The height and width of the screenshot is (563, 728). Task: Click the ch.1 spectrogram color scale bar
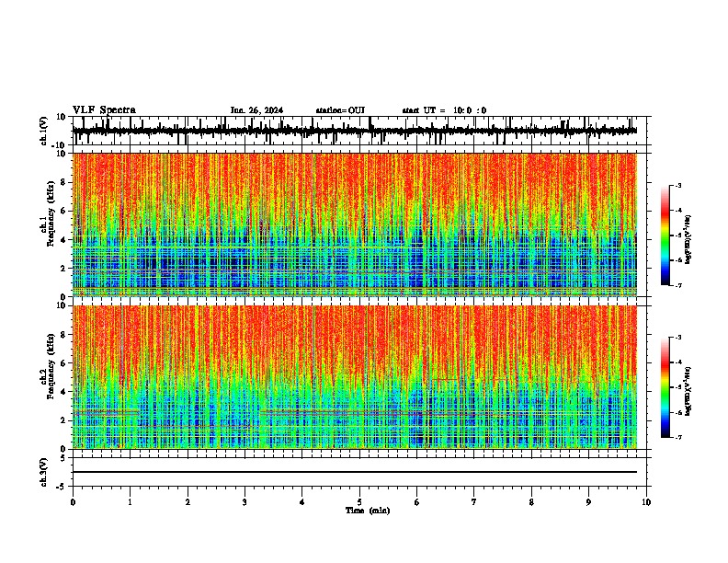pos(665,236)
